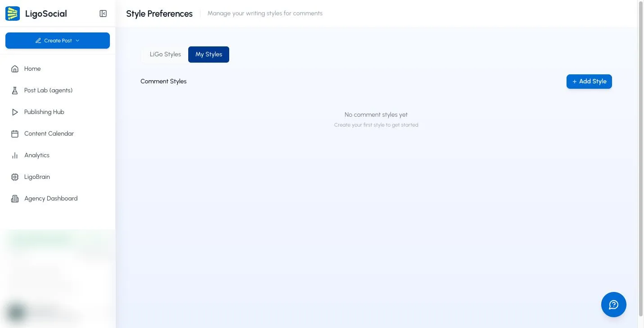Click the LigoBrain chip icon
644x328 pixels.
tap(15, 177)
